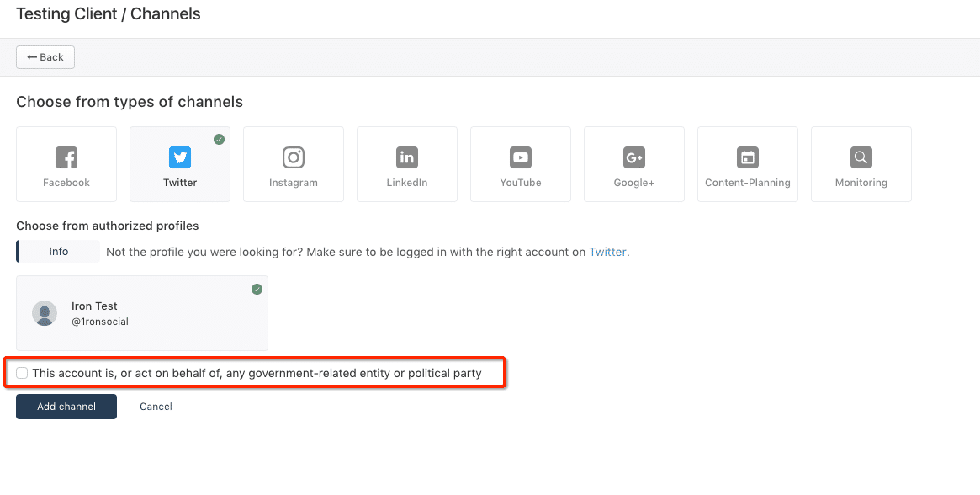
Task: Choose the Content-Planning calendar icon
Action: click(x=748, y=157)
